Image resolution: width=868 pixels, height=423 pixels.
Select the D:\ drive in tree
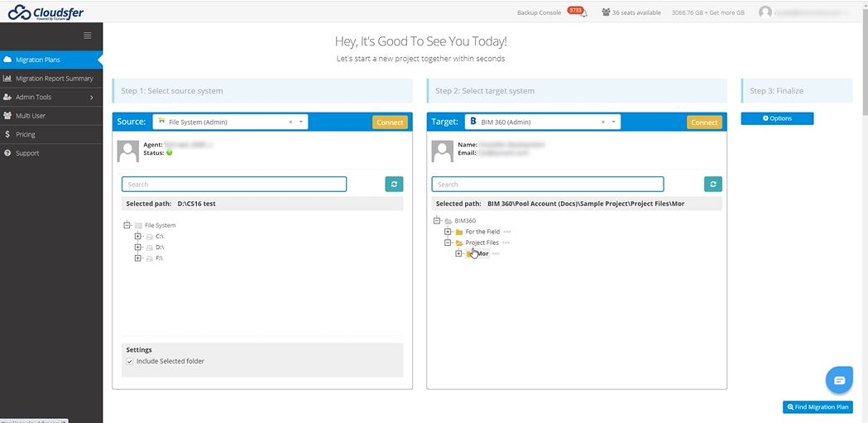[x=160, y=247]
